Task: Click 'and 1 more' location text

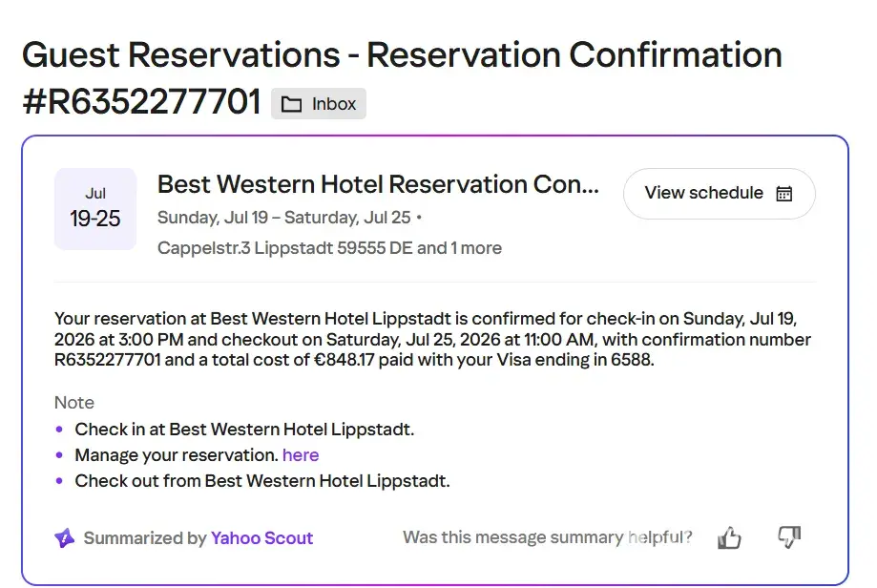Action: [x=460, y=248]
